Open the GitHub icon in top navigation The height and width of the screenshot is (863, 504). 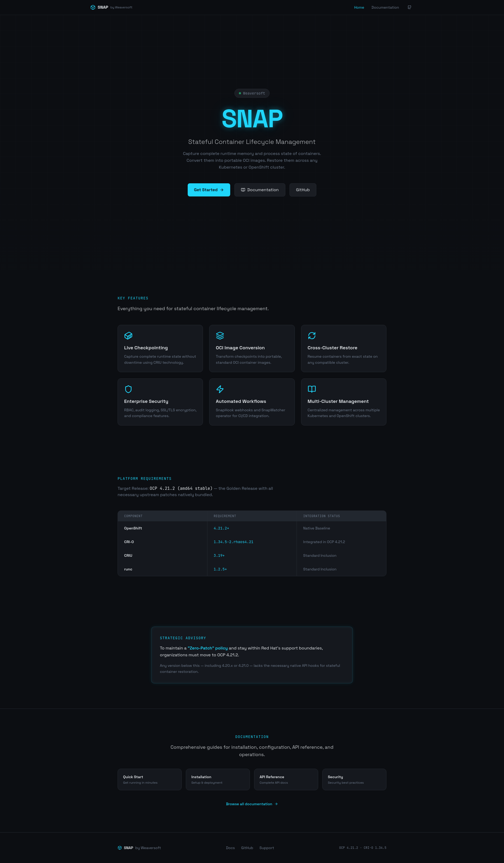coord(409,7)
